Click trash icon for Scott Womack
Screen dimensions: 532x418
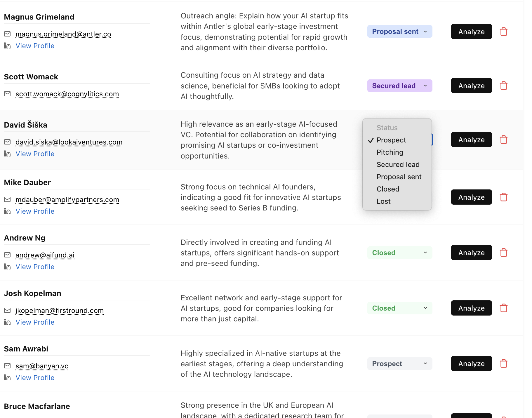(504, 86)
